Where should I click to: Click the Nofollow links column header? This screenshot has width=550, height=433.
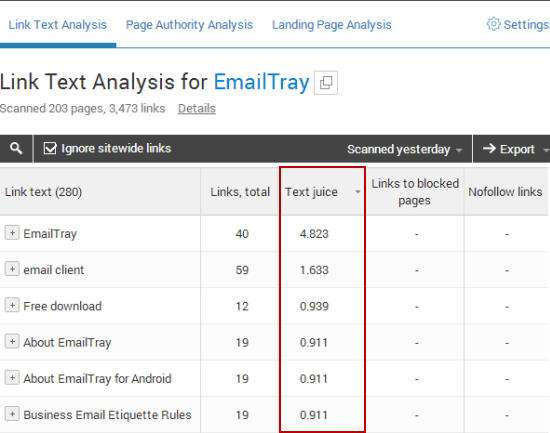point(505,192)
